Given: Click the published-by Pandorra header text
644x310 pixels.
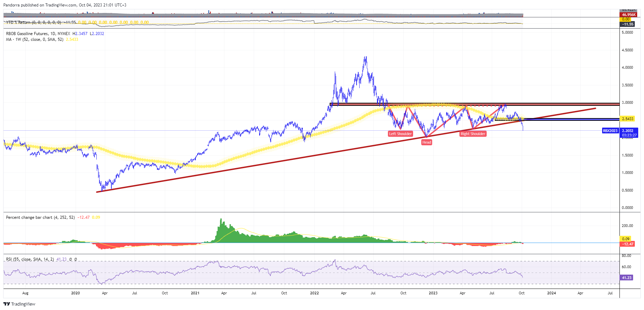Looking at the screenshot, I should (x=65, y=5).
